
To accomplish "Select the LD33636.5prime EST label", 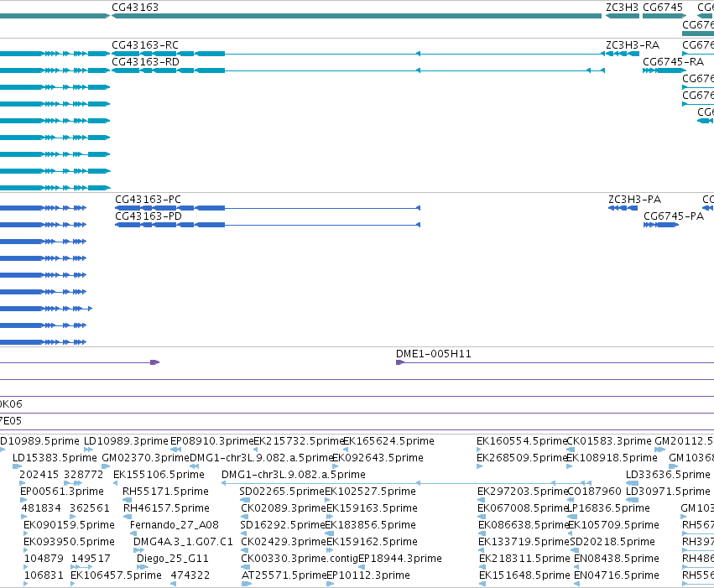I will tap(668, 475).
